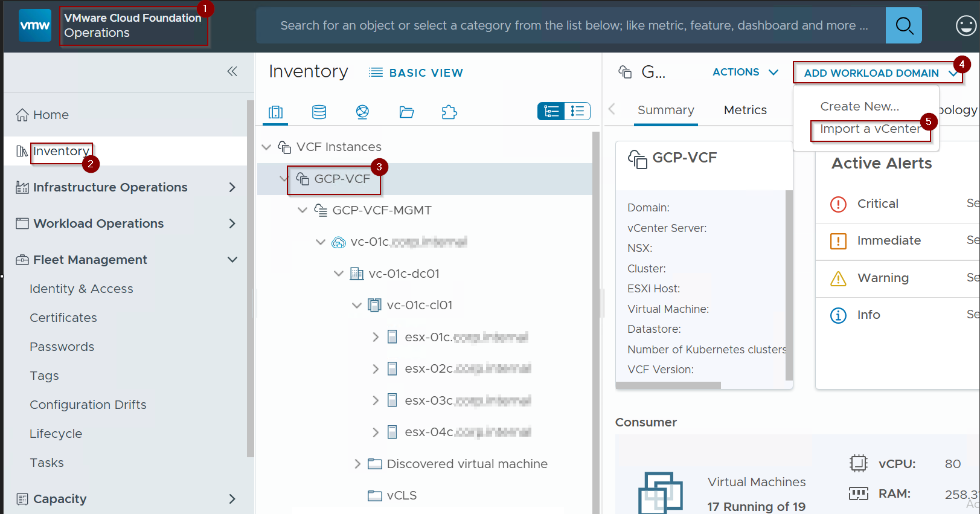Click the Add Workload Domain button
Viewport: 980px width, 514px height.
tap(871, 73)
